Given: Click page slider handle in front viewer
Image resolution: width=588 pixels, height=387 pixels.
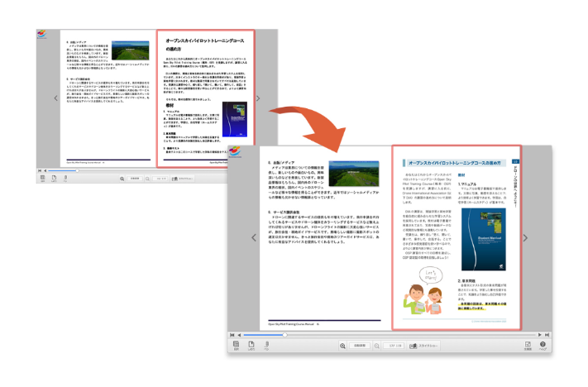Looking at the screenshot, I should [x=284, y=335].
